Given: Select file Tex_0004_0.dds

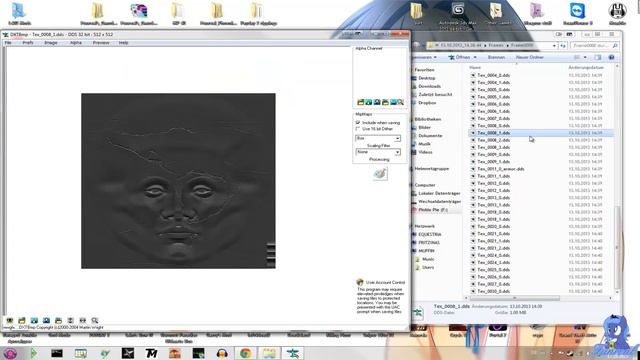Looking at the screenshot, I should coord(493,75).
